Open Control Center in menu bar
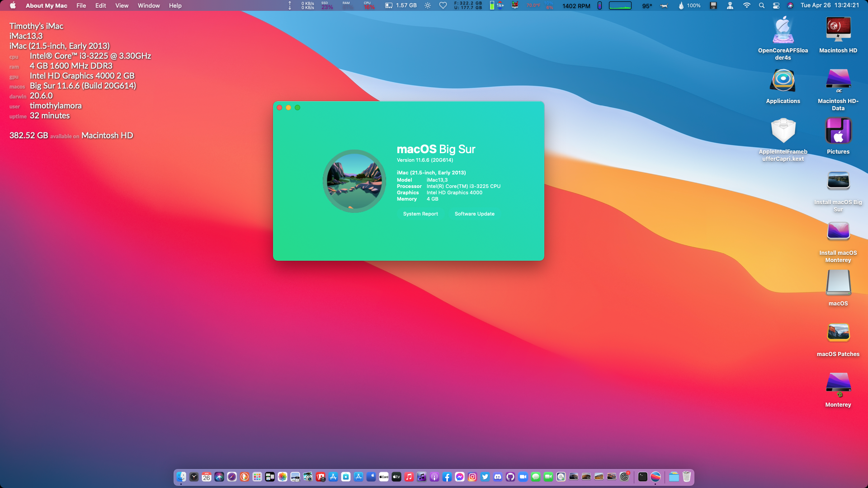 (x=776, y=5)
